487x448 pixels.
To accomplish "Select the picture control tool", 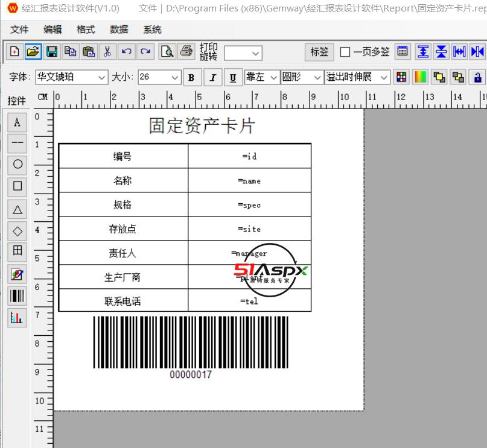I will pos(18,274).
